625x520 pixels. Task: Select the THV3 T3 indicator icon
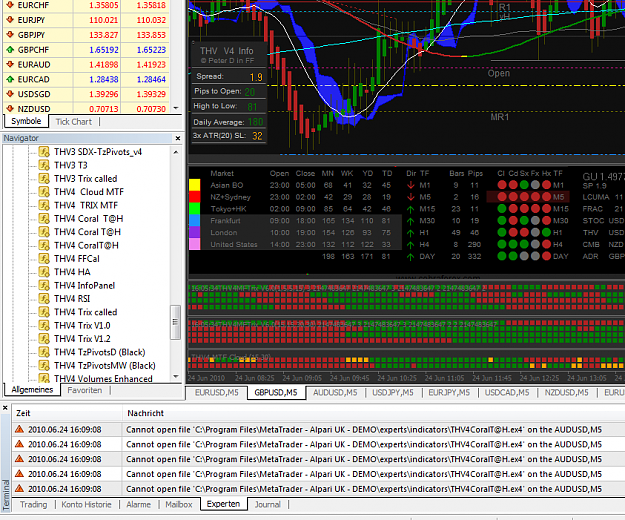(44, 165)
